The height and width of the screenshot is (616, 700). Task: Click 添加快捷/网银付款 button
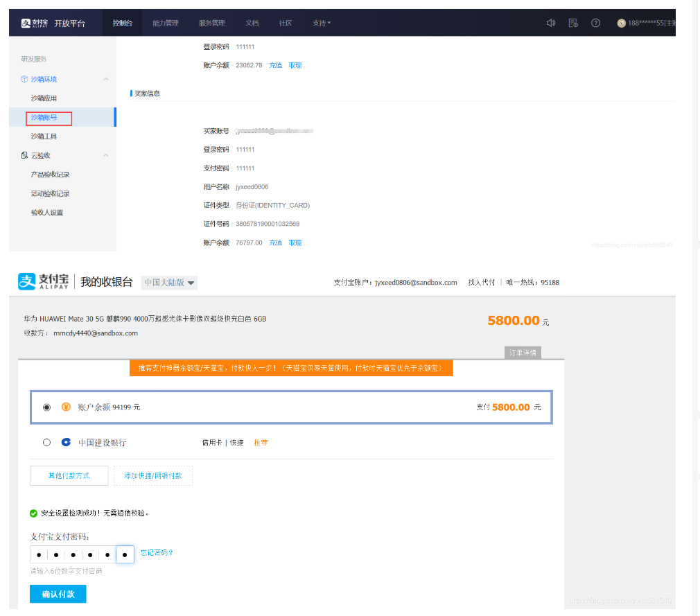pos(153,475)
